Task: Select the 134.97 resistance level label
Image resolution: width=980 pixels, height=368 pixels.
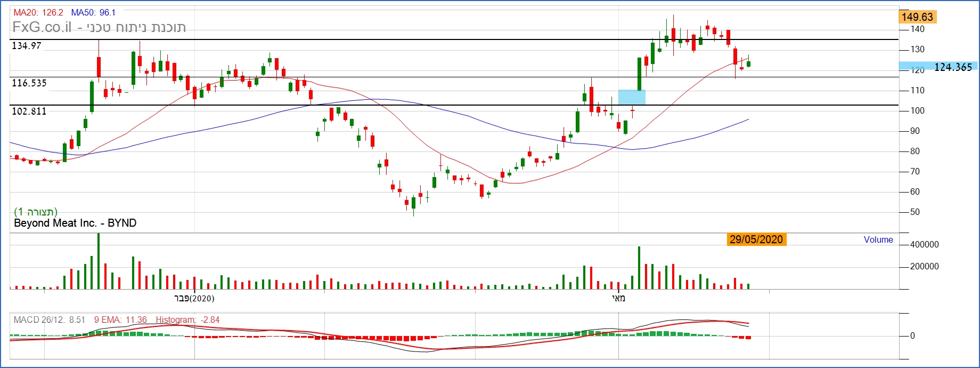Action: pyautogui.click(x=27, y=46)
